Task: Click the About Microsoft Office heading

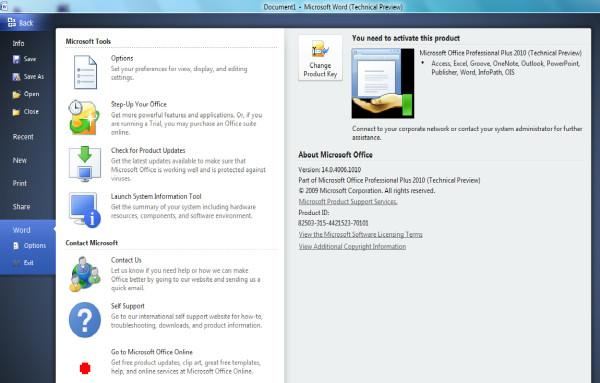Action: pyautogui.click(x=335, y=155)
